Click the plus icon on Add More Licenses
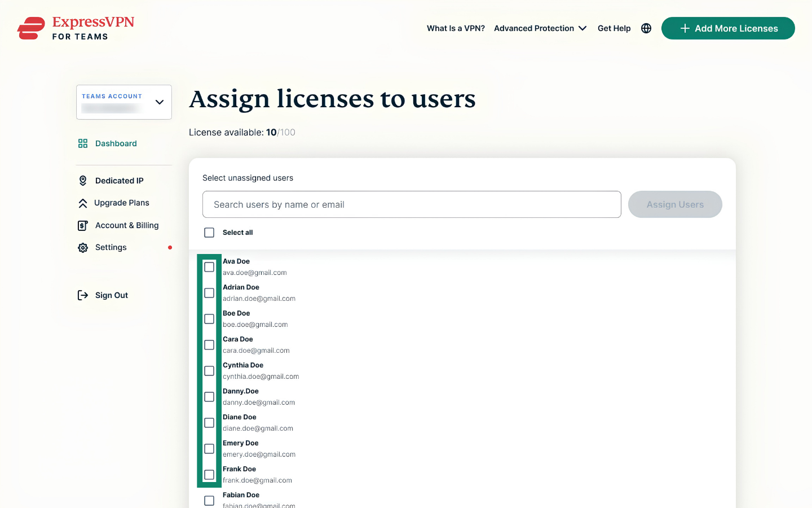The width and height of the screenshot is (812, 508). coord(685,28)
